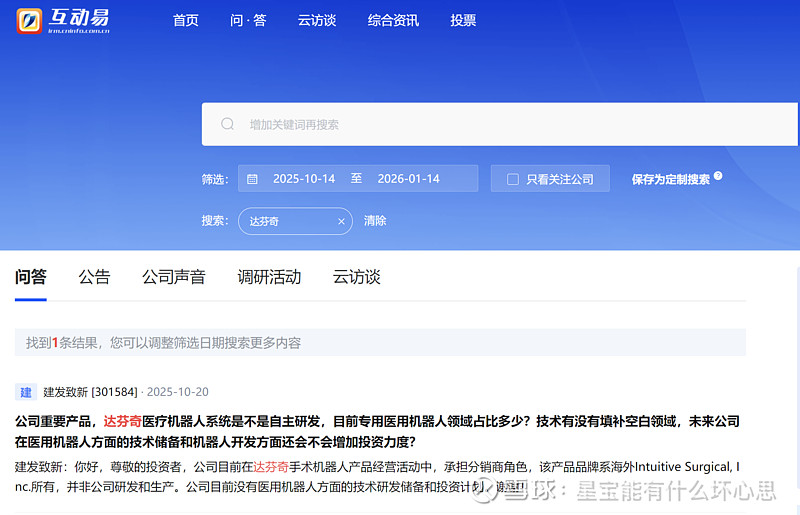Click the date 2025-10-20 text
800x515 pixels.
tap(178, 392)
